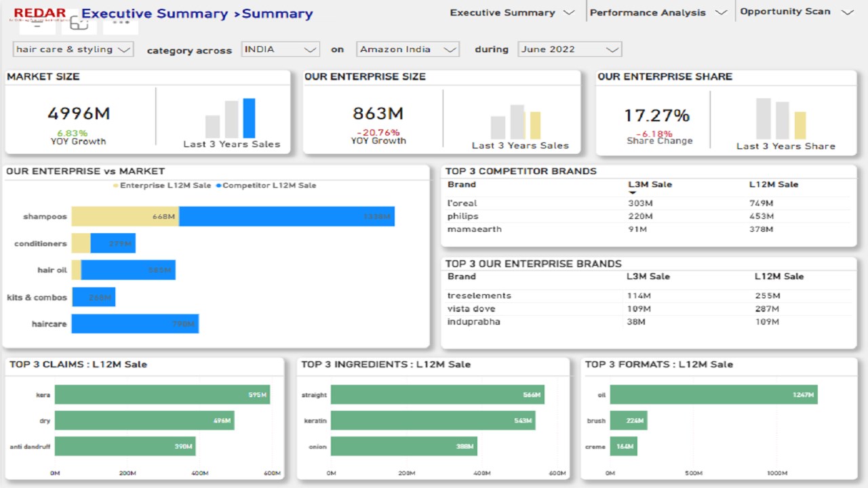868x488 pixels.
Task: Open the Amazon India platform dropdown
Action: (408, 49)
